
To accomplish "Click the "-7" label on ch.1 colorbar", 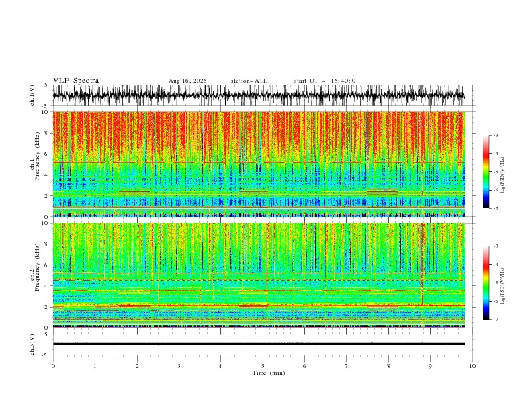I will (496, 208).
